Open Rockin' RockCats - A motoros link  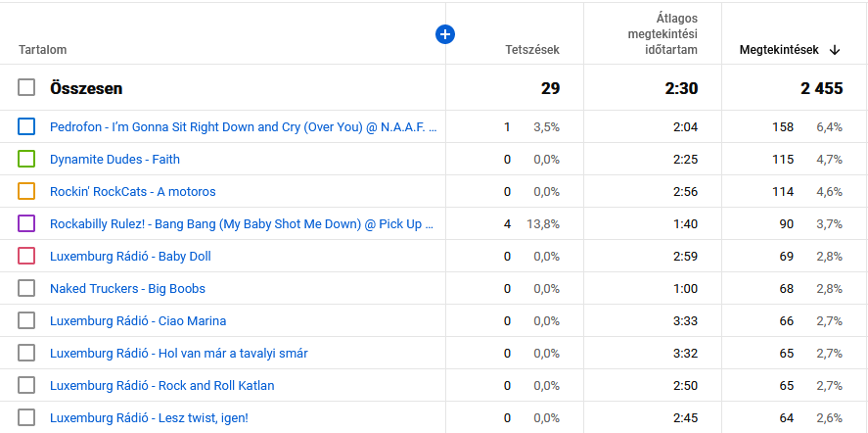point(132,191)
